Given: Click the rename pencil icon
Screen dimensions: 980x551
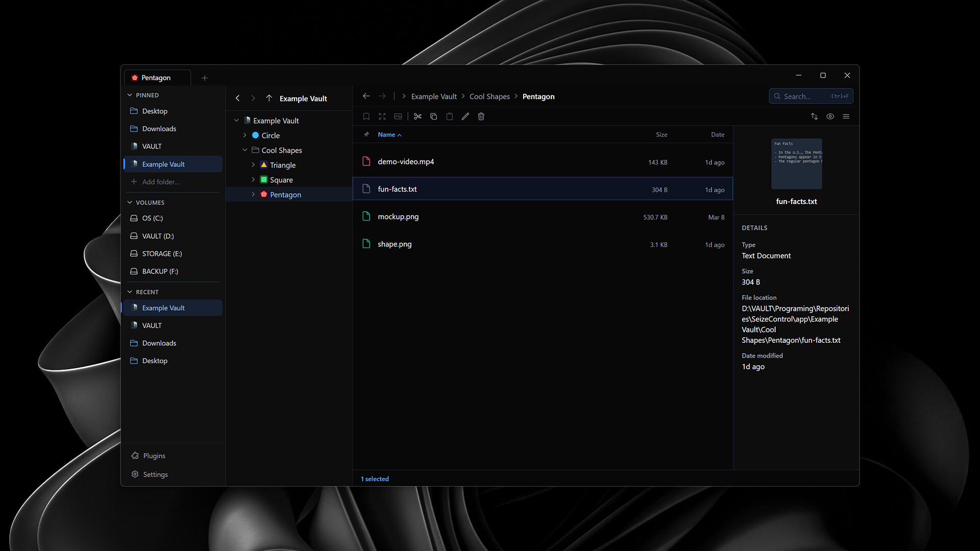Looking at the screenshot, I should [465, 116].
